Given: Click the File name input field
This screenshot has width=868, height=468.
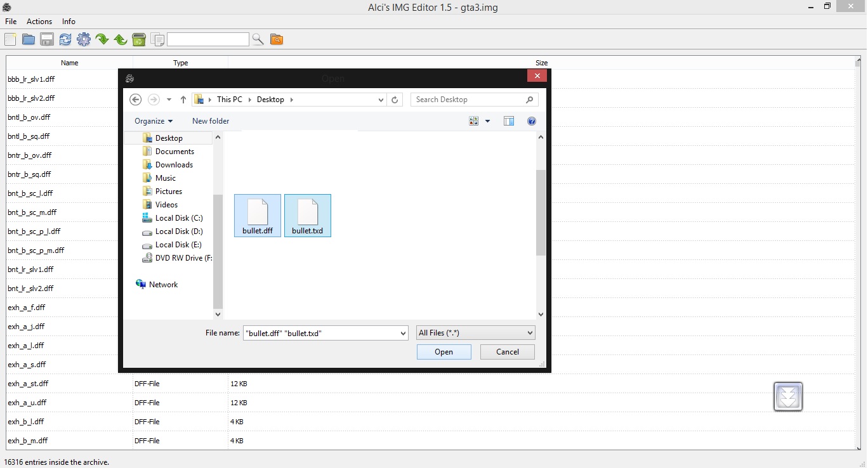Looking at the screenshot, I should (x=321, y=333).
